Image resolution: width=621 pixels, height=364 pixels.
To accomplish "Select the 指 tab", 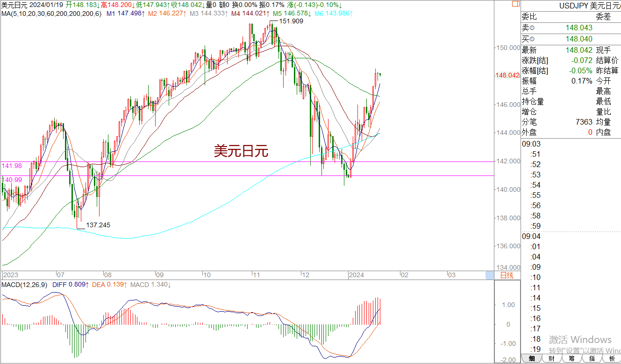I will [592, 358].
